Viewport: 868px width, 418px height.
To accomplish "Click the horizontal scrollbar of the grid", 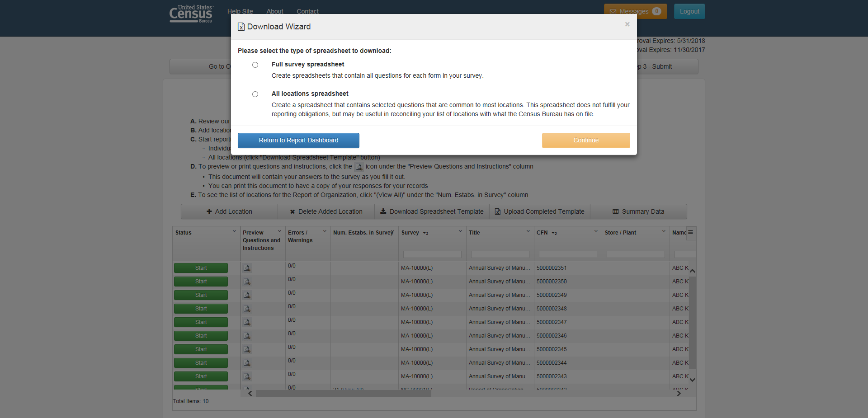I will (x=344, y=394).
